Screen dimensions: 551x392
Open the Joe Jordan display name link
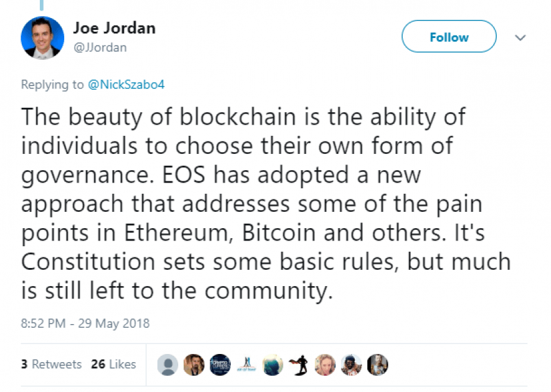coord(114,28)
